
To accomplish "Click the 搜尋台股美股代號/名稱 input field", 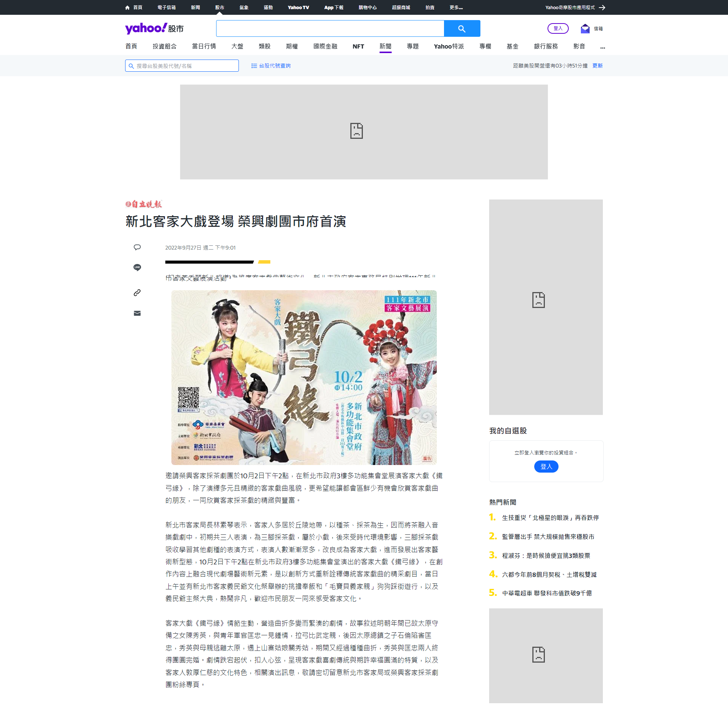I will click(182, 66).
